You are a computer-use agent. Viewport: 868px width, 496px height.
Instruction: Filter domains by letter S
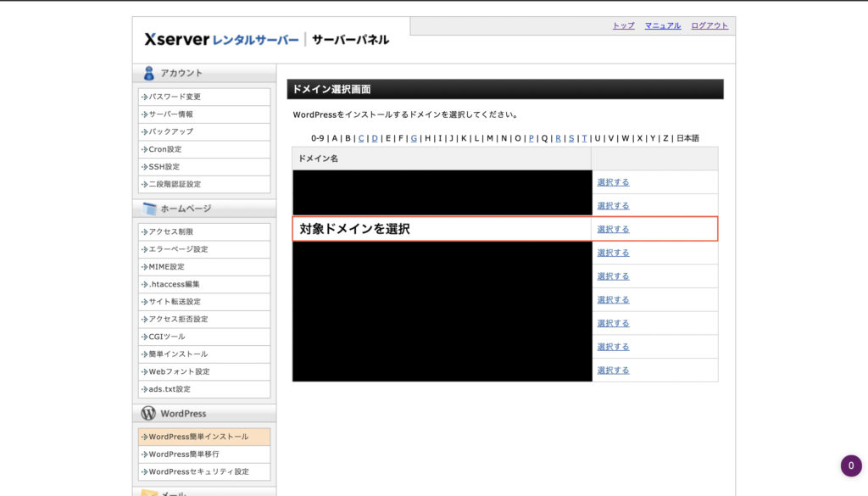pos(571,138)
